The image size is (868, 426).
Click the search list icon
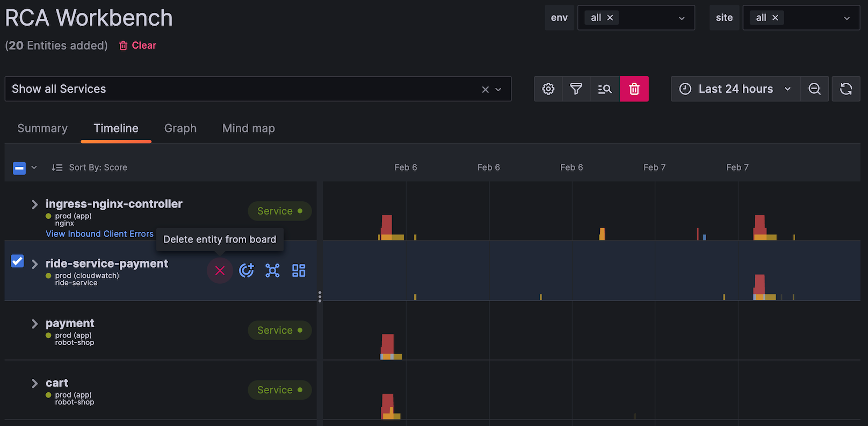point(605,89)
